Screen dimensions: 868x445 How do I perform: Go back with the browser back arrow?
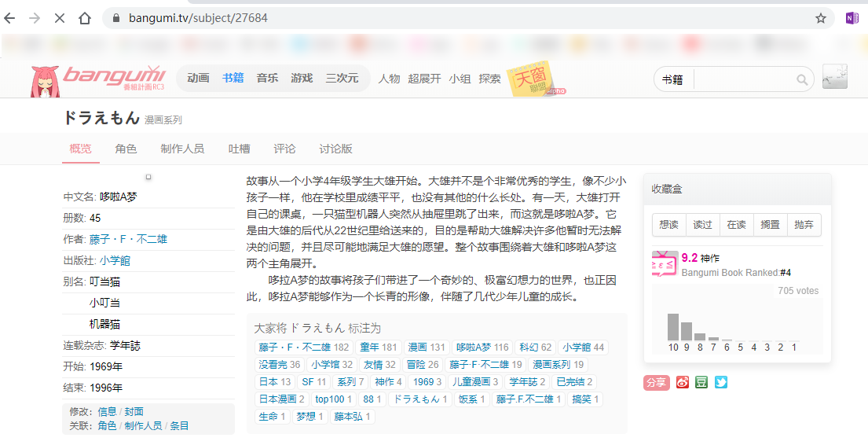click(x=9, y=18)
